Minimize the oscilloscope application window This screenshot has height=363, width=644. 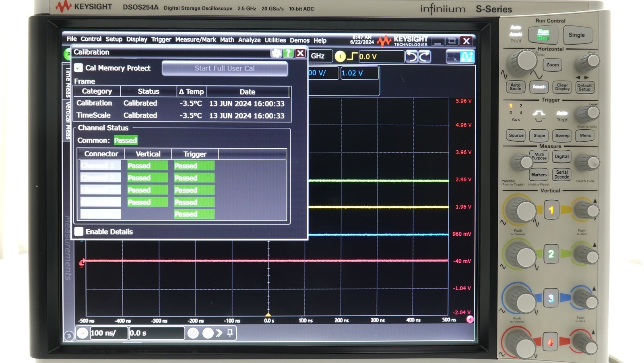(x=438, y=41)
